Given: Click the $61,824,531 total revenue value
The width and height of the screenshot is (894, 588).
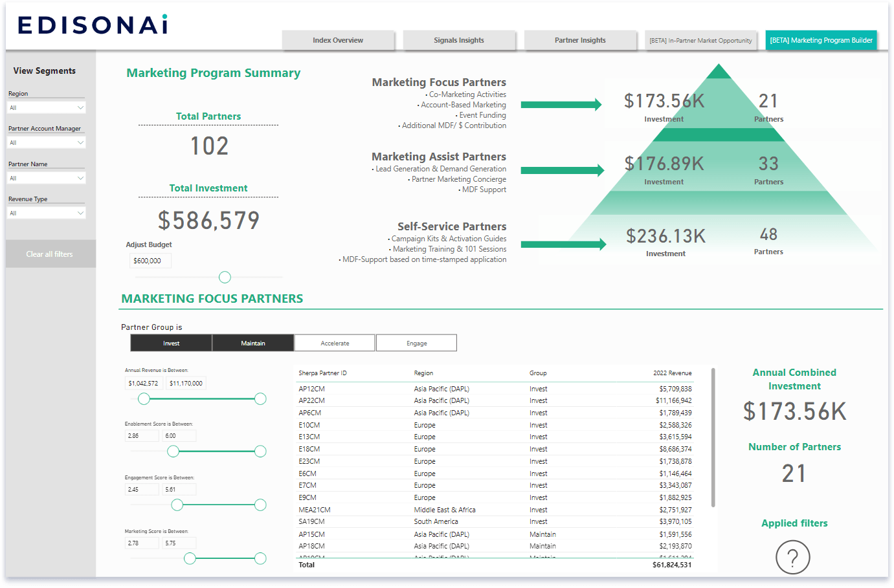Looking at the screenshot, I should pyautogui.click(x=672, y=565).
